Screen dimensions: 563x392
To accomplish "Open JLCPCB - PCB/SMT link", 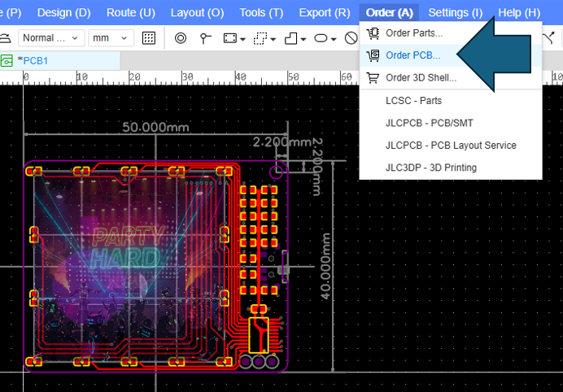I will [451, 123].
